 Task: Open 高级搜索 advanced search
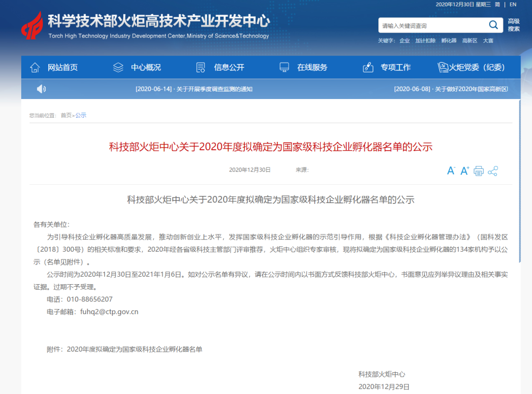pyautogui.click(x=514, y=25)
